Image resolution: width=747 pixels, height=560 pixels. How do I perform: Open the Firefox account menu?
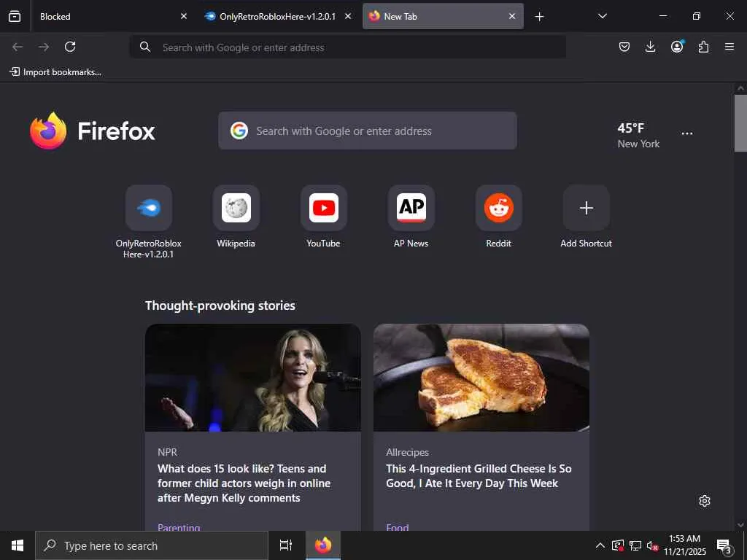click(677, 46)
